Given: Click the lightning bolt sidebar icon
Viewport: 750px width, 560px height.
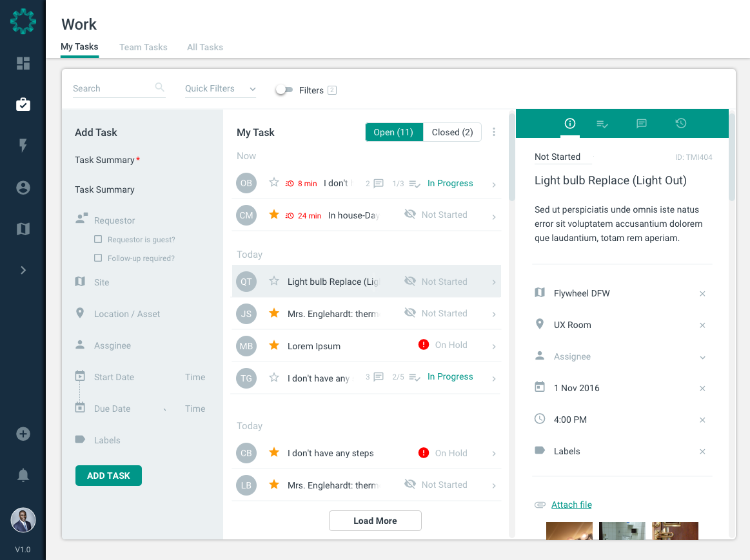Looking at the screenshot, I should (23, 146).
